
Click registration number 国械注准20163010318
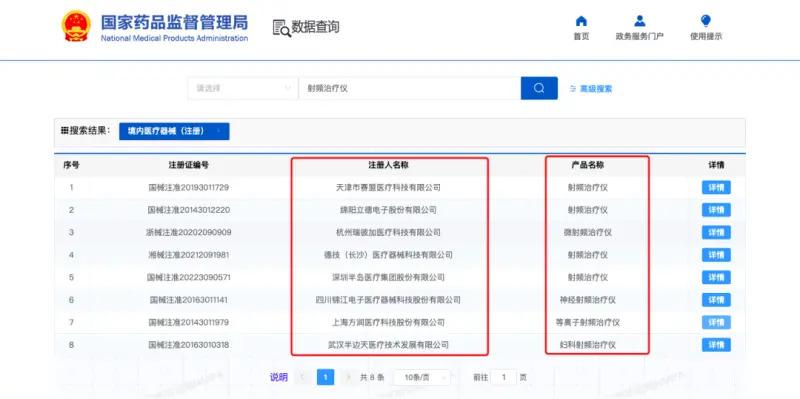tap(188, 345)
